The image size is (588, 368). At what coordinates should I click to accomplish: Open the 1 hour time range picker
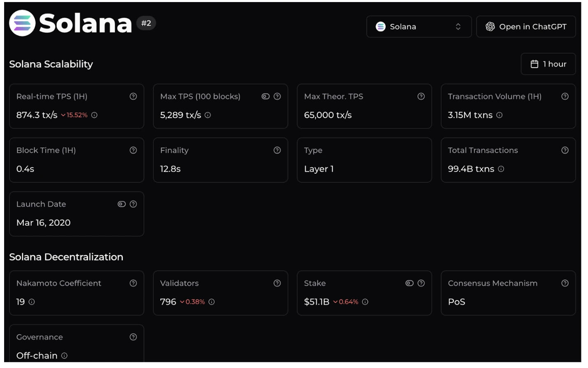[548, 64]
